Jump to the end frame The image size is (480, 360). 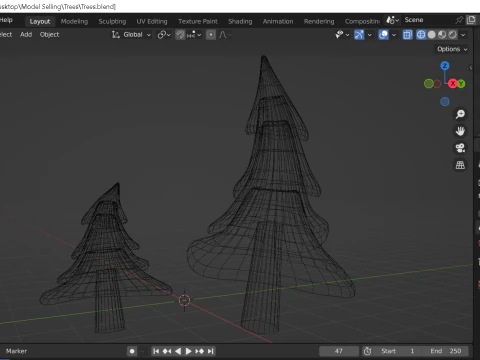210,351
